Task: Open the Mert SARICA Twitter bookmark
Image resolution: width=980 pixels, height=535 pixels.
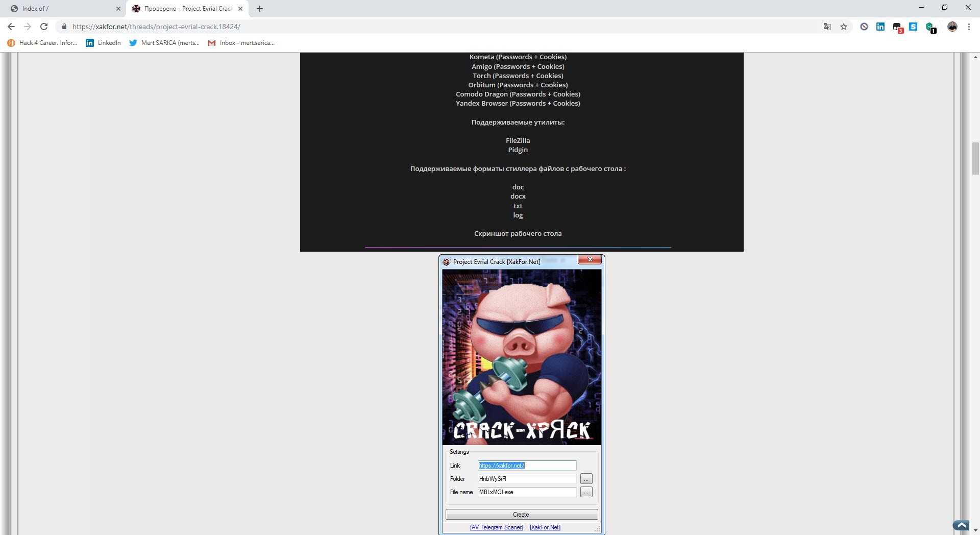Action: coord(164,43)
